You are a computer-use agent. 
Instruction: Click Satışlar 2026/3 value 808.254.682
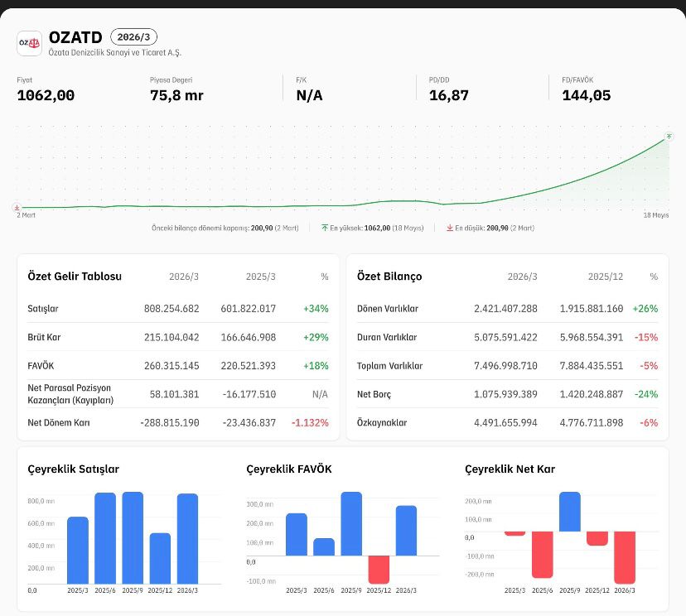click(171, 309)
